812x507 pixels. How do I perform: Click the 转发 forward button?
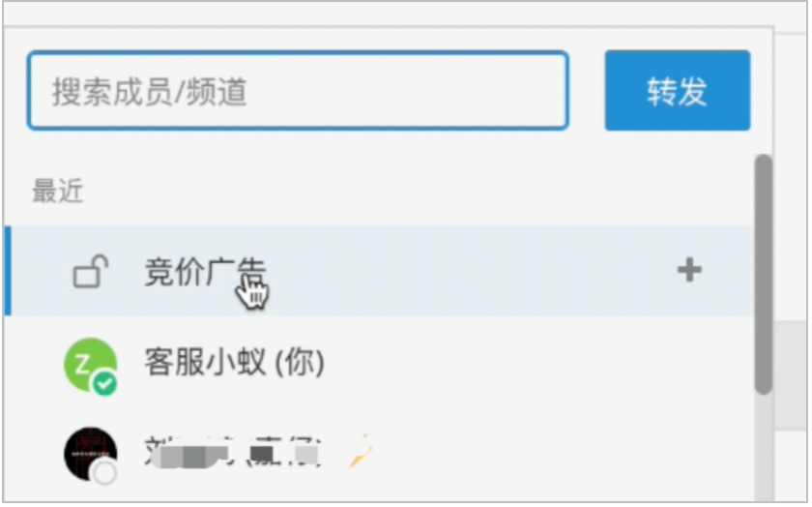[x=678, y=91]
